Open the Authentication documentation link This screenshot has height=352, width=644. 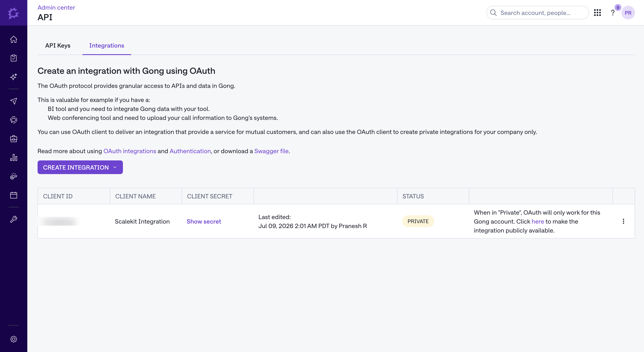coord(190,151)
